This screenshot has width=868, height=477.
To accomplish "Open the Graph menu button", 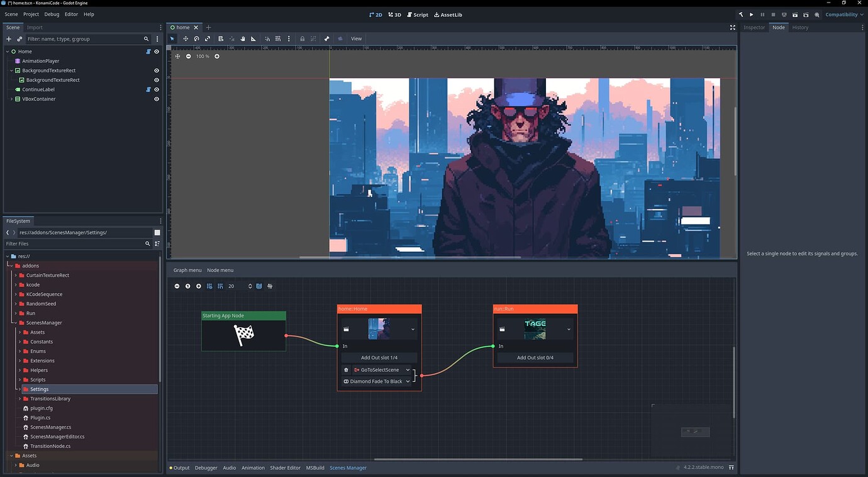I will click(x=187, y=270).
